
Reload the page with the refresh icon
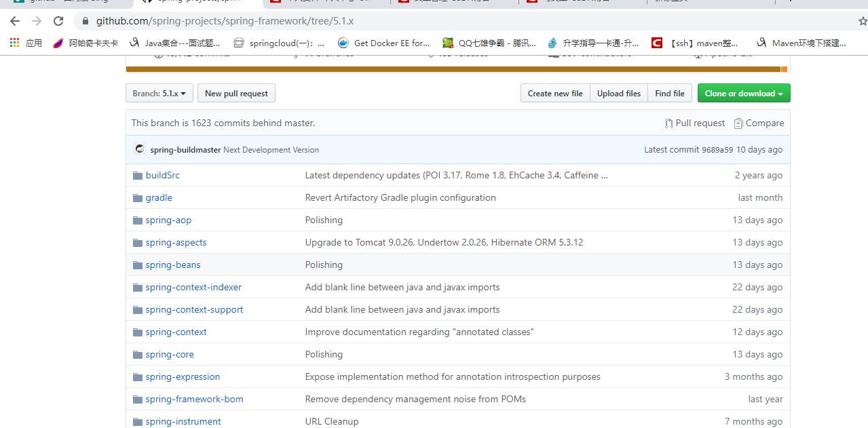[58, 21]
